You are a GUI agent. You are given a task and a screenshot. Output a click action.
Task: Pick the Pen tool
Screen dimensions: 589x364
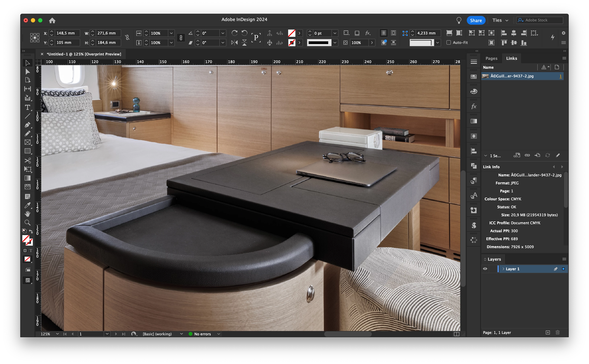click(27, 125)
